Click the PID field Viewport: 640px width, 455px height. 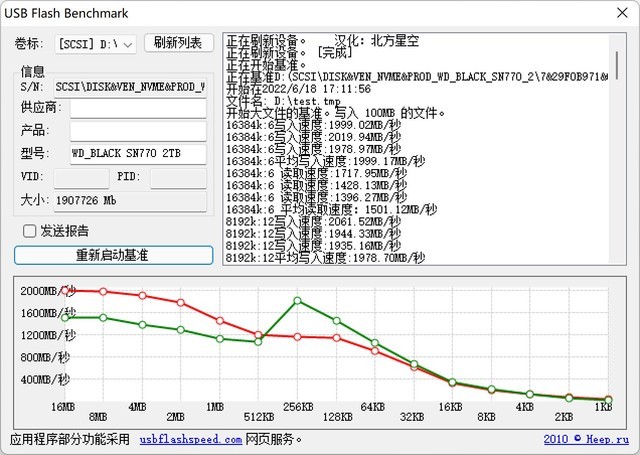pos(178,178)
